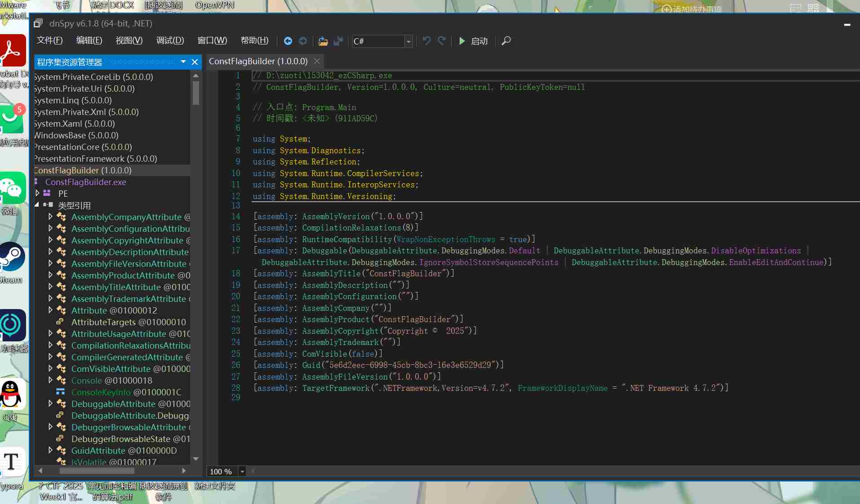Click the redo icon in toolbar
Viewport: 860px width, 504px height.
[442, 41]
